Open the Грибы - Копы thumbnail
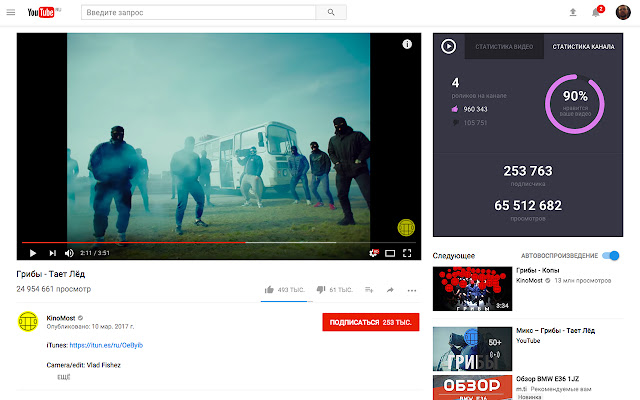 click(x=472, y=289)
